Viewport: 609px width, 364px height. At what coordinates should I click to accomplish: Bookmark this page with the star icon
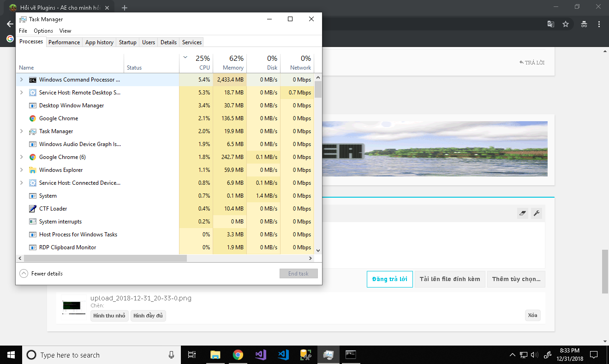(566, 24)
